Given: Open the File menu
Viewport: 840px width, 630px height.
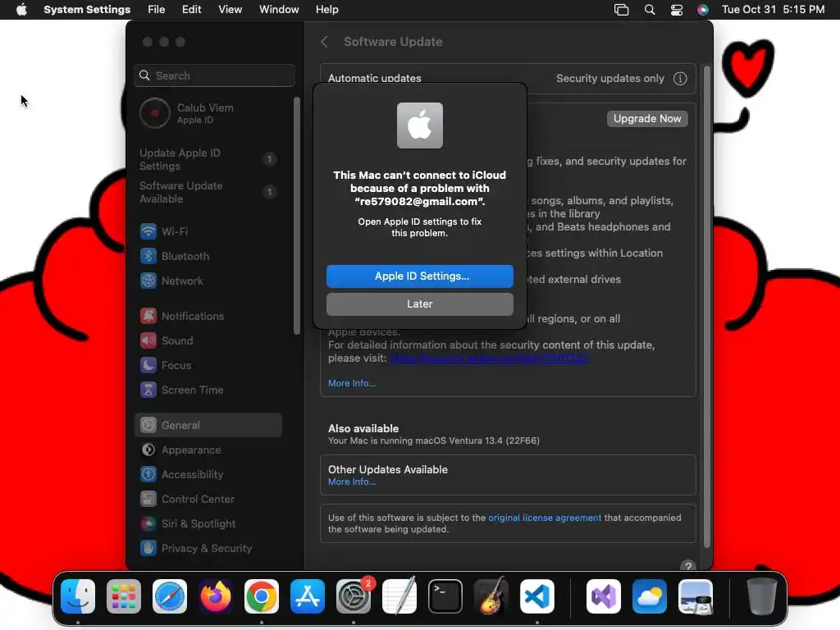Looking at the screenshot, I should (157, 10).
